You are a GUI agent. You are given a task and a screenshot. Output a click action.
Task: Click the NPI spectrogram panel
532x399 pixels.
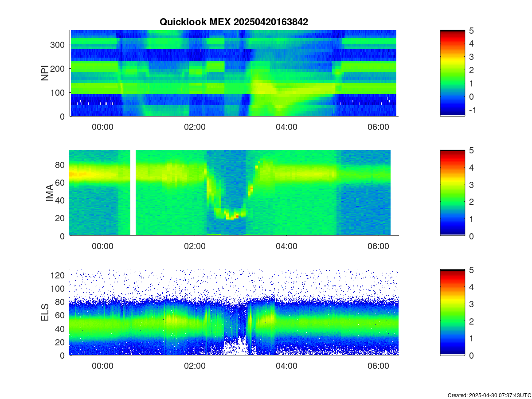tap(234, 73)
